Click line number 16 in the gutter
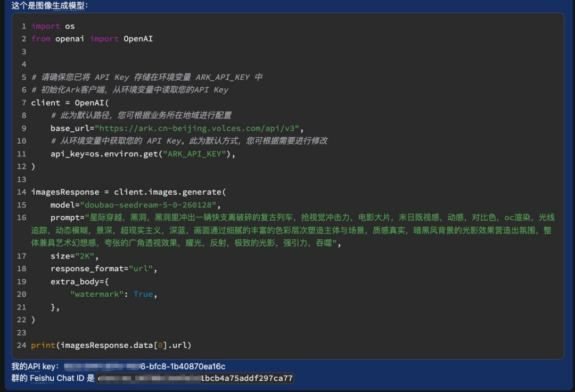 click(x=22, y=218)
